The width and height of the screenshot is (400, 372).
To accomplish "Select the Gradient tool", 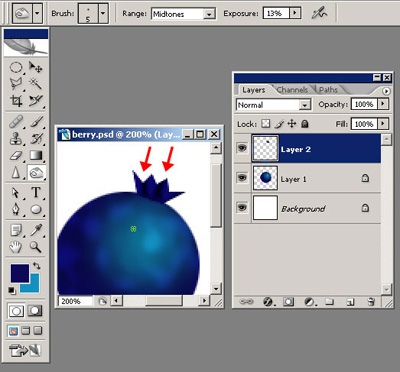I will coord(36,155).
